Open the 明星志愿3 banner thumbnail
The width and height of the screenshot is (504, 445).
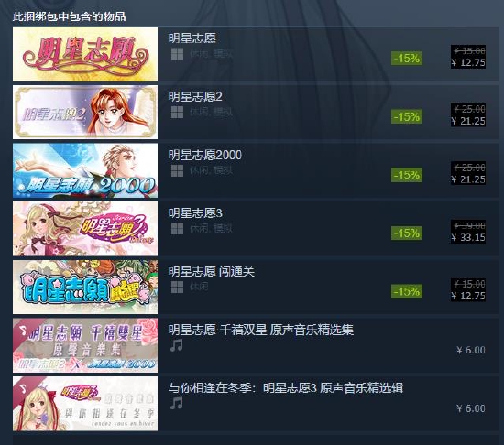(85, 229)
